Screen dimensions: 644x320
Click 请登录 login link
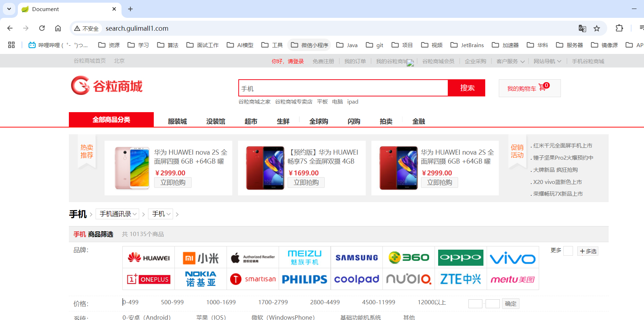[296, 61]
